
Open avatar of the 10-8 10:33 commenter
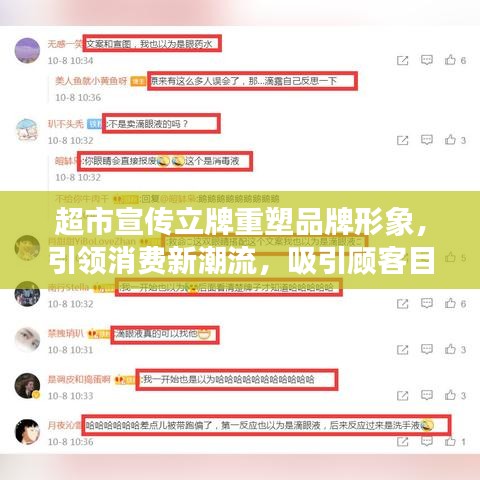27,386
